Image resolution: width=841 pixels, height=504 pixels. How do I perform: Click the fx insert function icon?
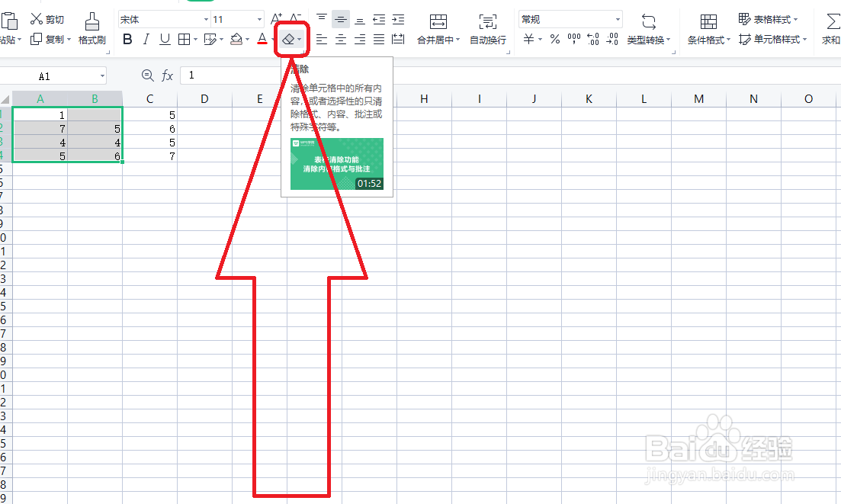[x=167, y=75]
